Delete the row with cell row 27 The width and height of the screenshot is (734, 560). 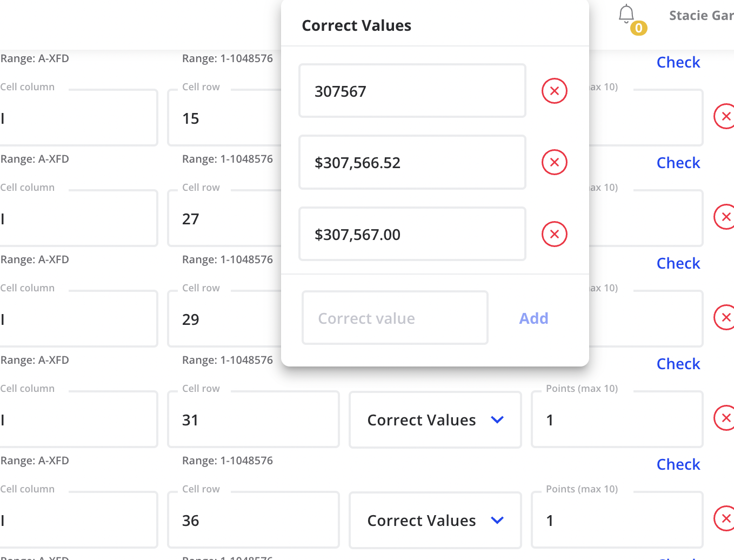pos(725,217)
